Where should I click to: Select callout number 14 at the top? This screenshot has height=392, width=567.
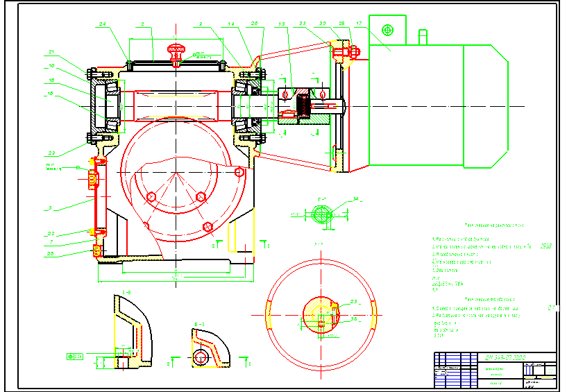(230, 24)
